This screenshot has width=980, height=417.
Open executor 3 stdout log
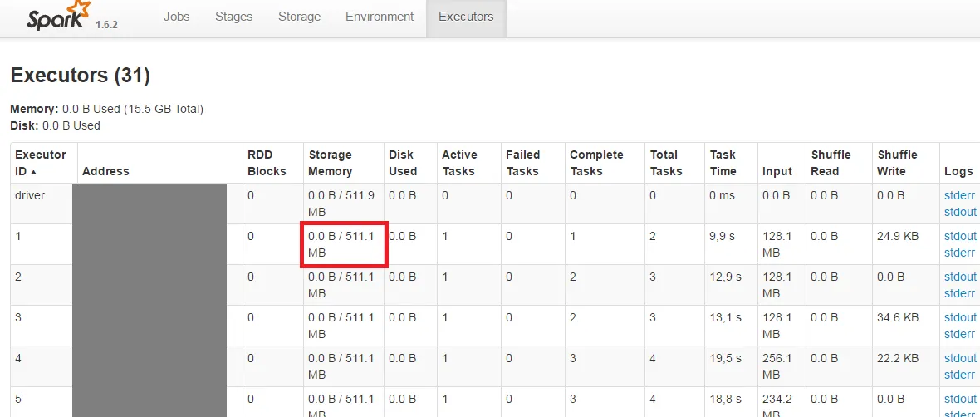coord(960,317)
